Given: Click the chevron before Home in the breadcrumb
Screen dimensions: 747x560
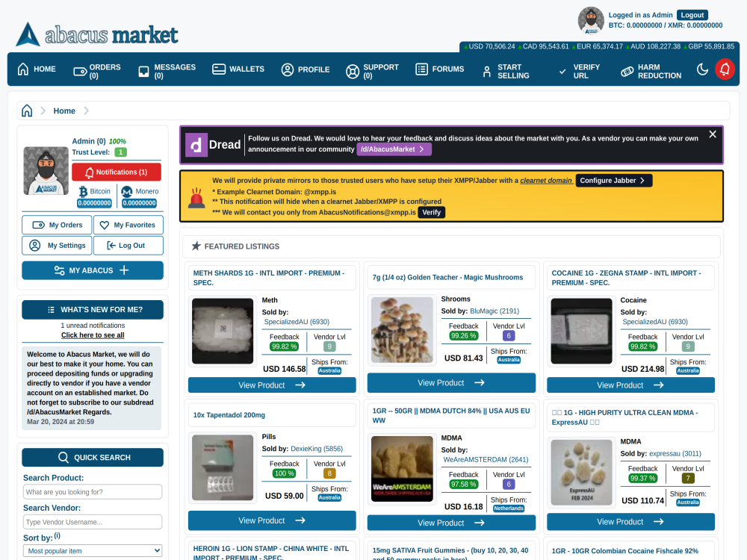Looking at the screenshot, I should (43, 111).
